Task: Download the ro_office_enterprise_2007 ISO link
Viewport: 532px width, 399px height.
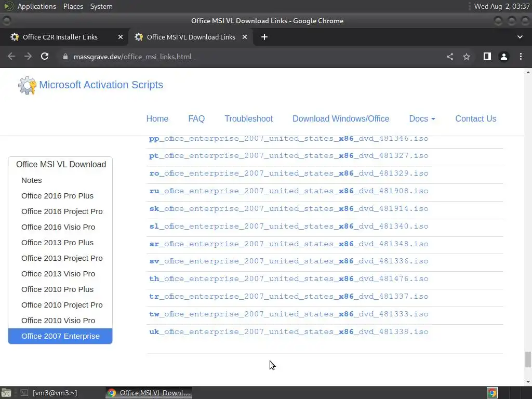Action: 289,174
